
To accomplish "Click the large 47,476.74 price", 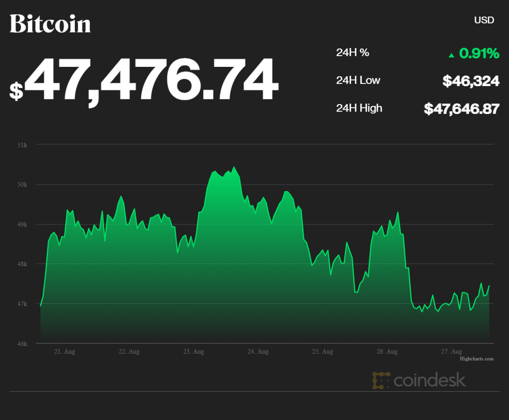I will click(151, 80).
